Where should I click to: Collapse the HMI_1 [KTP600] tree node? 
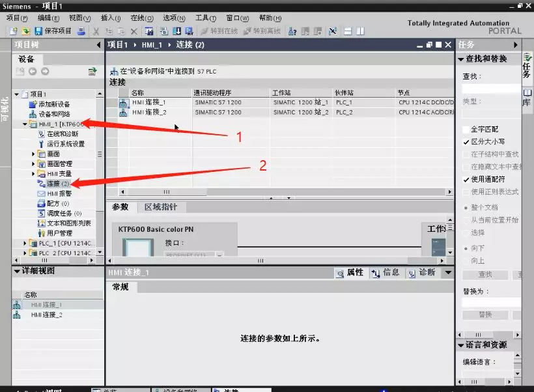click(25, 124)
